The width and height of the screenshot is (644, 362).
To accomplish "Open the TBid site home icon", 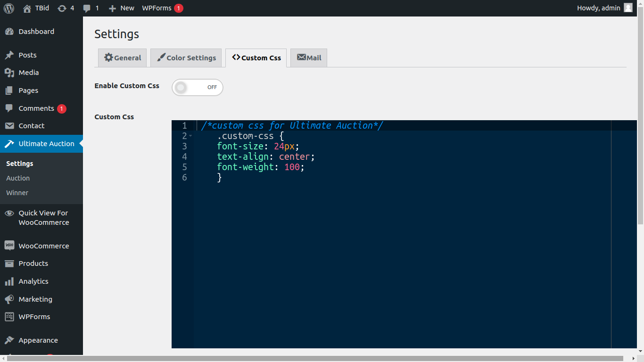I will pyautogui.click(x=27, y=8).
